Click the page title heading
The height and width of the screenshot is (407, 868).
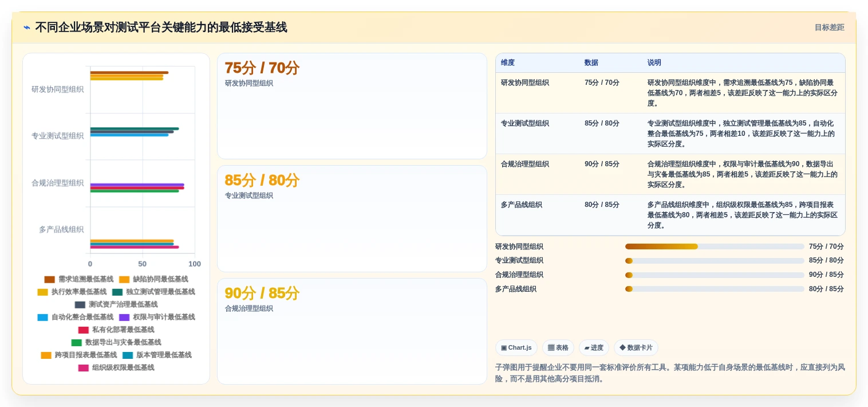[x=161, y=28]
